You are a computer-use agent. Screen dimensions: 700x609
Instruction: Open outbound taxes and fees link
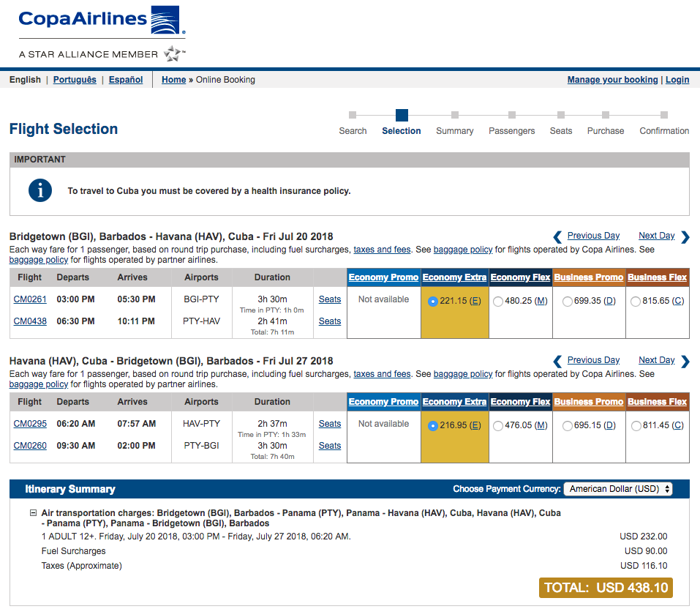click(x=382, y=250)
